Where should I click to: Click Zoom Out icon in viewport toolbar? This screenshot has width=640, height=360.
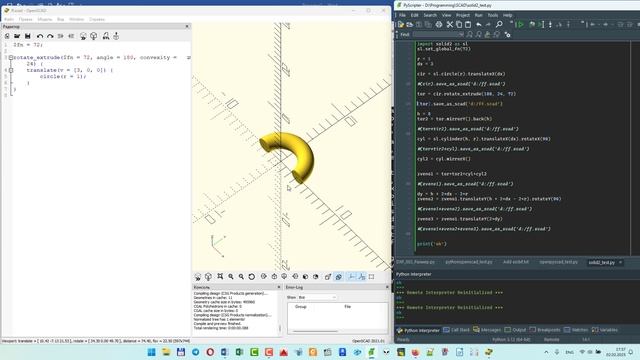click(x=241, y=277)
